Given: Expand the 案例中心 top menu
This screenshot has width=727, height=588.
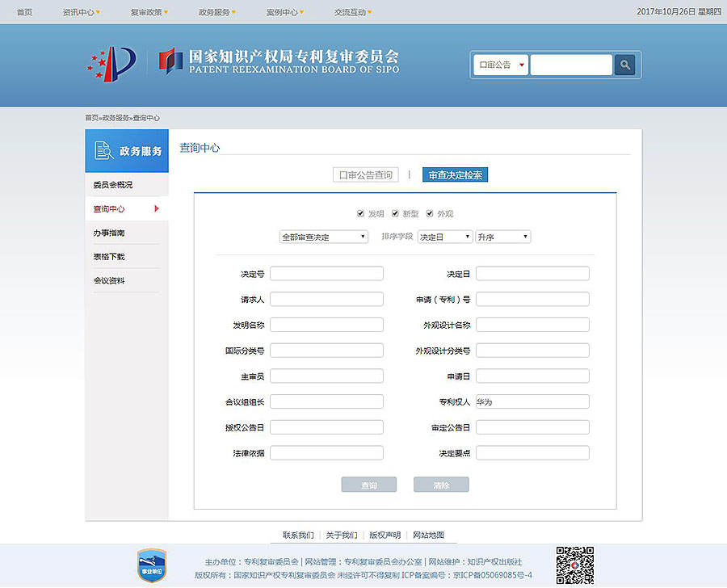Looking at the screenshot, I should (284, 12).
